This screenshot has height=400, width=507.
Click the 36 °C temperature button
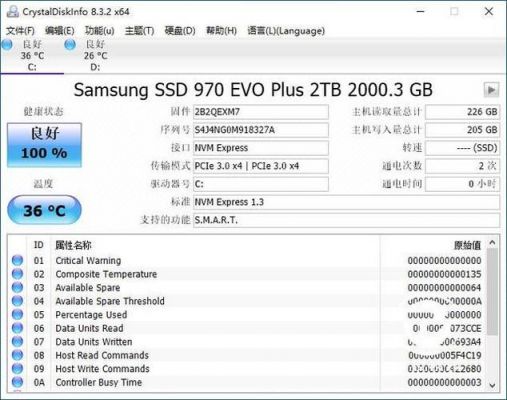click(44, 210)
